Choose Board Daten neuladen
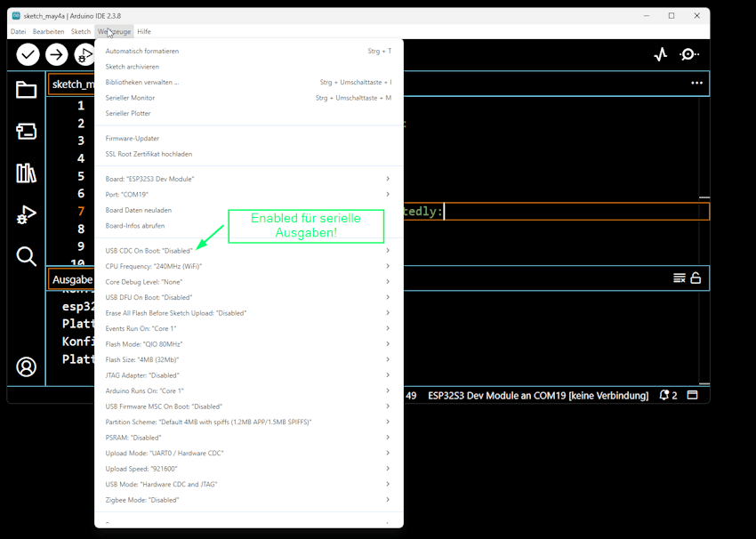This screenshot has width=756, height=539. tap(249, 210)
